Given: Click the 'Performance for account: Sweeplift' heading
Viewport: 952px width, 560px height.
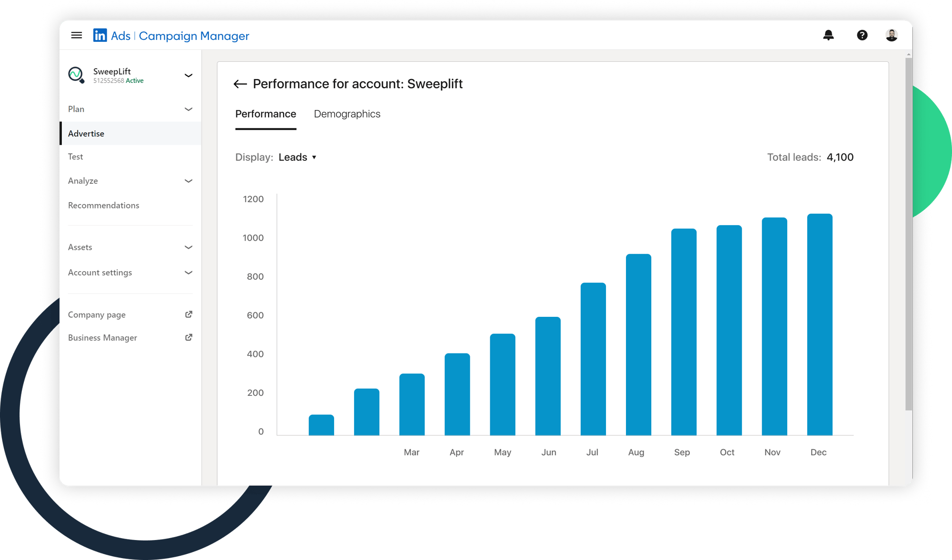Looking at the screenshot, I should click(357, 84).
